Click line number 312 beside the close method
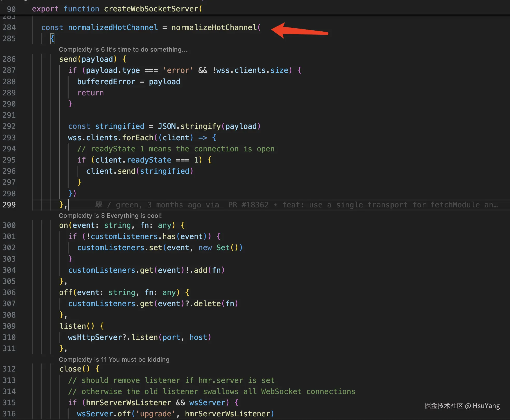This screenshot has height=420, width=510. click(x=9, y=369)
